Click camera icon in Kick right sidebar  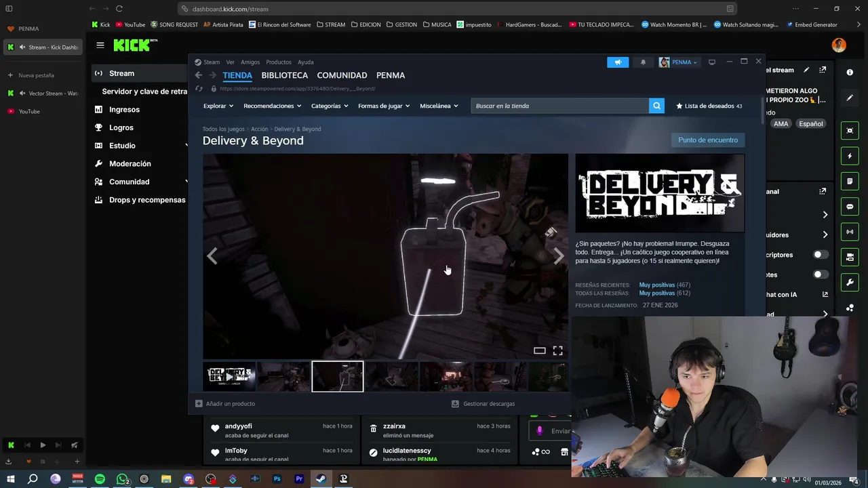tap(850, 257)
